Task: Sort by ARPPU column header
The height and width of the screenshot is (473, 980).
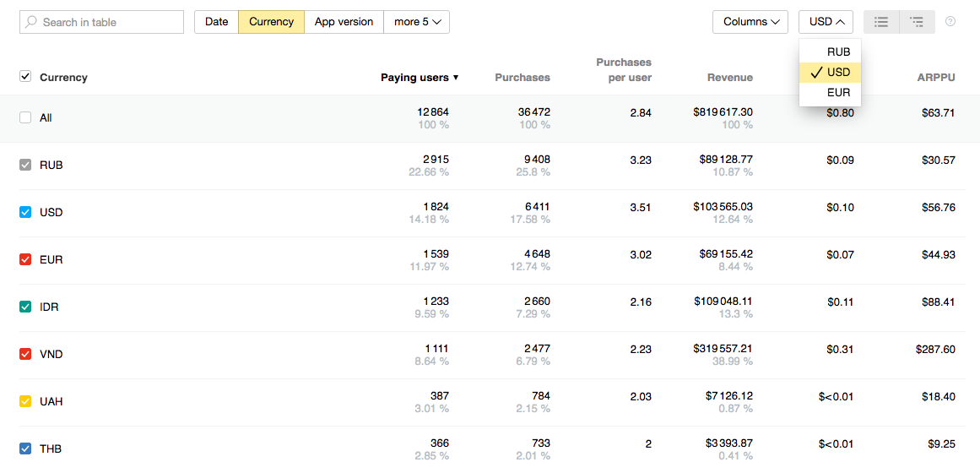Action: tap(935, 78)
